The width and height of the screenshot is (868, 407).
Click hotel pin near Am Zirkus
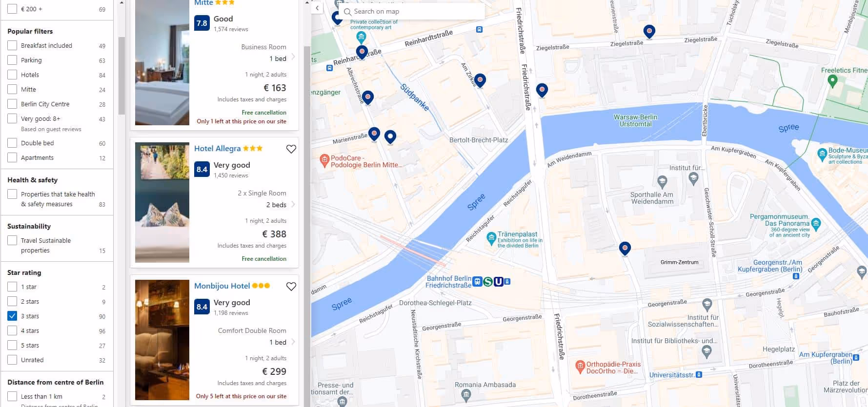tap(480, 80)
